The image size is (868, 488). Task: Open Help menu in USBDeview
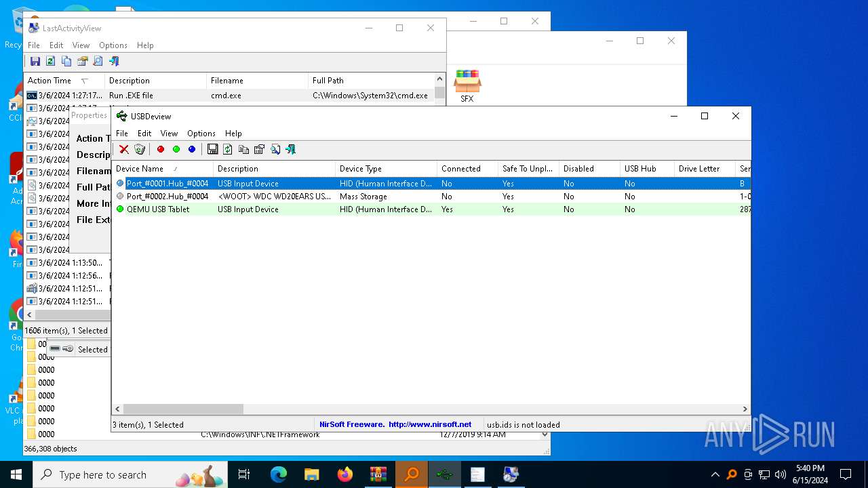[233, 134]
